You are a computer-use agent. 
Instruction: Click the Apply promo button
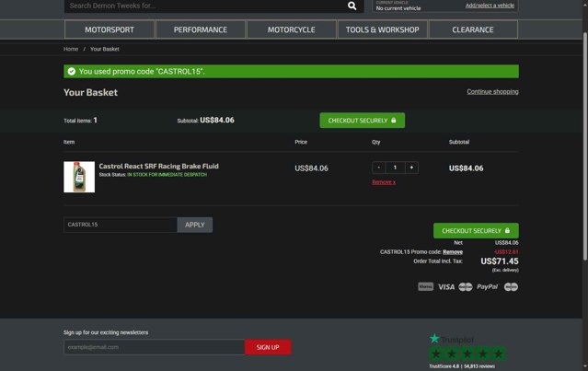[x=195, y=225]
